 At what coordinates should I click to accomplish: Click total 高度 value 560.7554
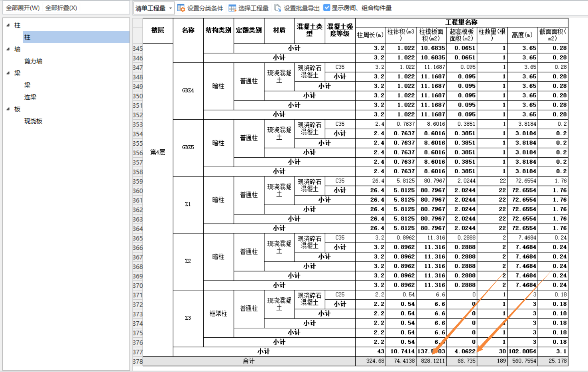click(522, 361)
